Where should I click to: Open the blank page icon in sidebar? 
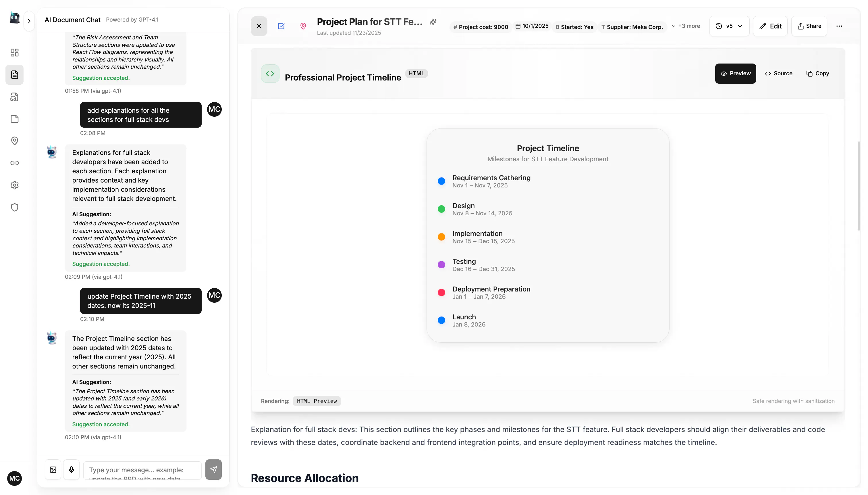(x=15, y=119)
